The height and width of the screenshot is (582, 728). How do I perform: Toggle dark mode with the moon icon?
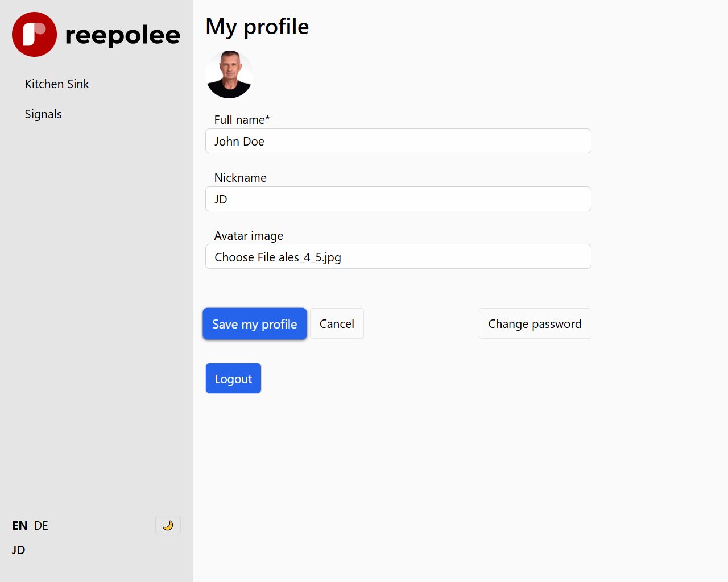point(168,525)
